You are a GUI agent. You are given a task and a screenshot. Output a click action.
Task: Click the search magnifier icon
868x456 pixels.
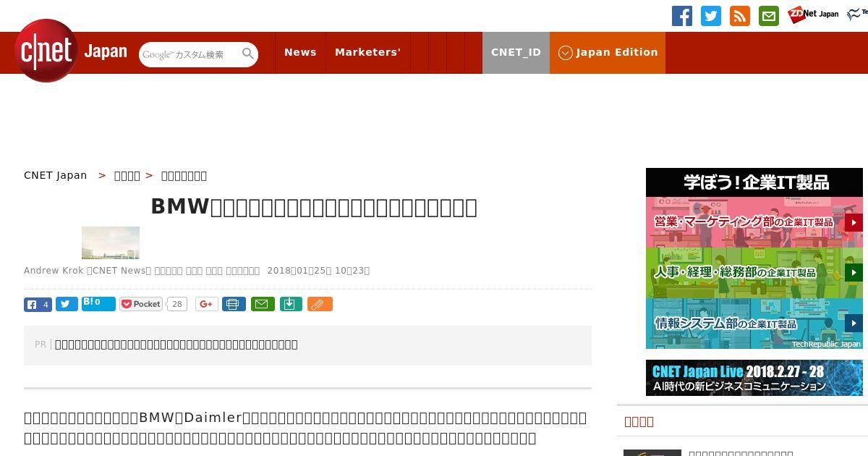pos(248,54)
